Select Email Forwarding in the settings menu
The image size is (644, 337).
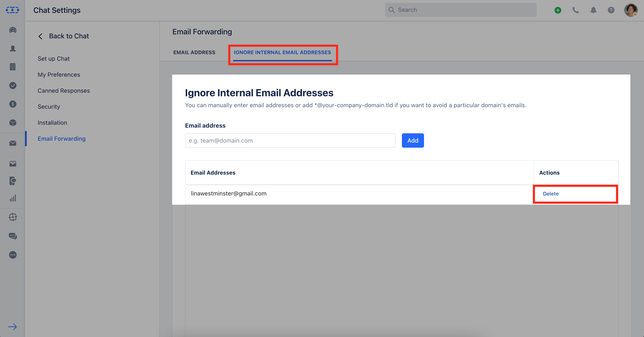point(61,139)
